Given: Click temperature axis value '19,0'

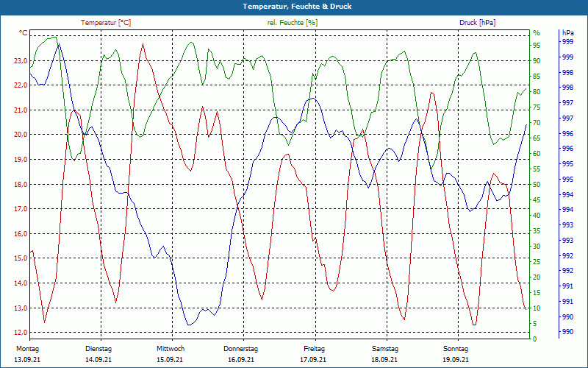Looking at the screenshot, I should 21,160.
